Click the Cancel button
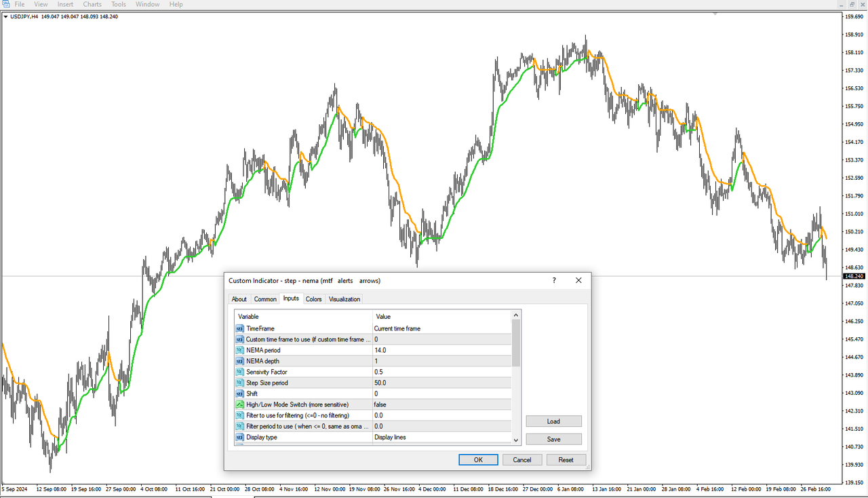Image resolution: width=868 pixels, height=498 pixels. click(x=522, y=459)
